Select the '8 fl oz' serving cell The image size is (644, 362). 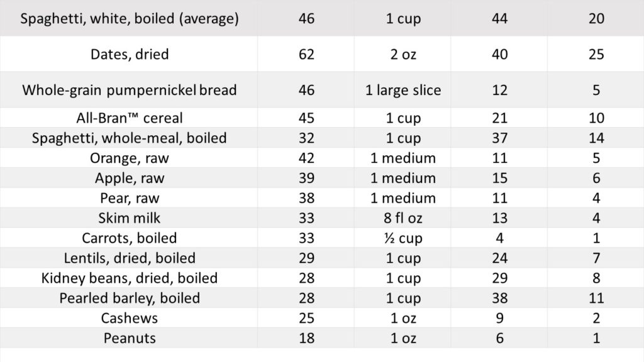(x=403, y=218)
